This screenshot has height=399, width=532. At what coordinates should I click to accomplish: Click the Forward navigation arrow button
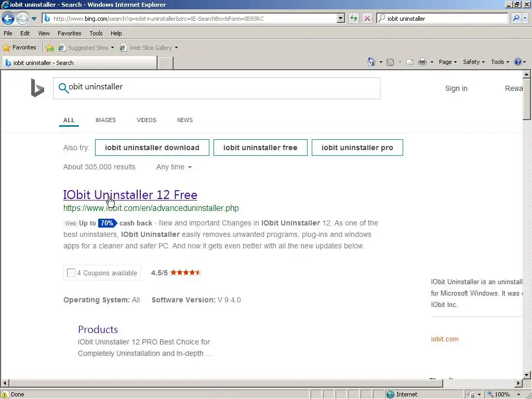[22, 18]
